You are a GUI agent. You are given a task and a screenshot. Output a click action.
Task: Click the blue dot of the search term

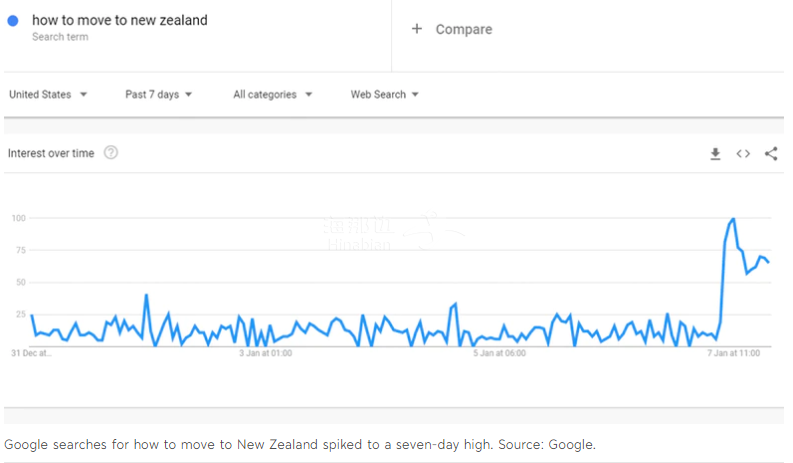pos(13,21)
